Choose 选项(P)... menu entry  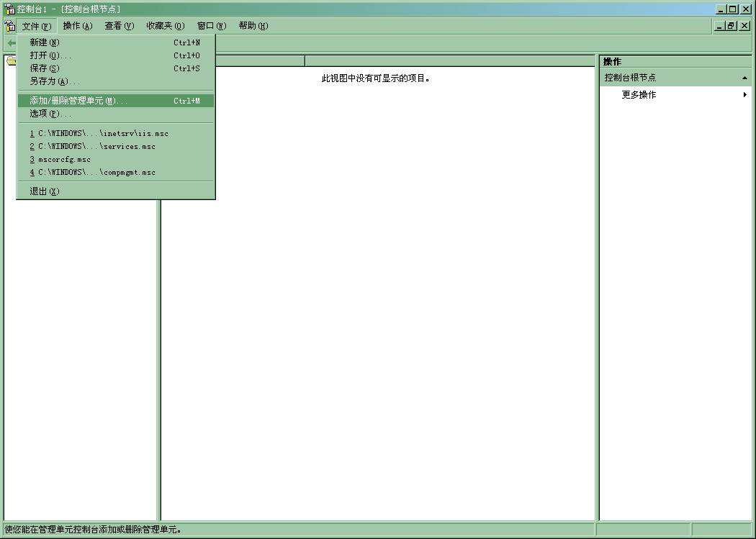116,114
